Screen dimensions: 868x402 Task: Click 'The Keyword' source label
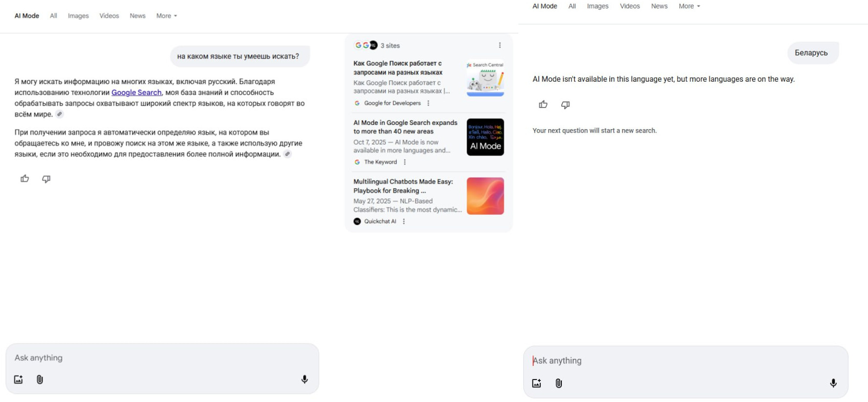380,162
